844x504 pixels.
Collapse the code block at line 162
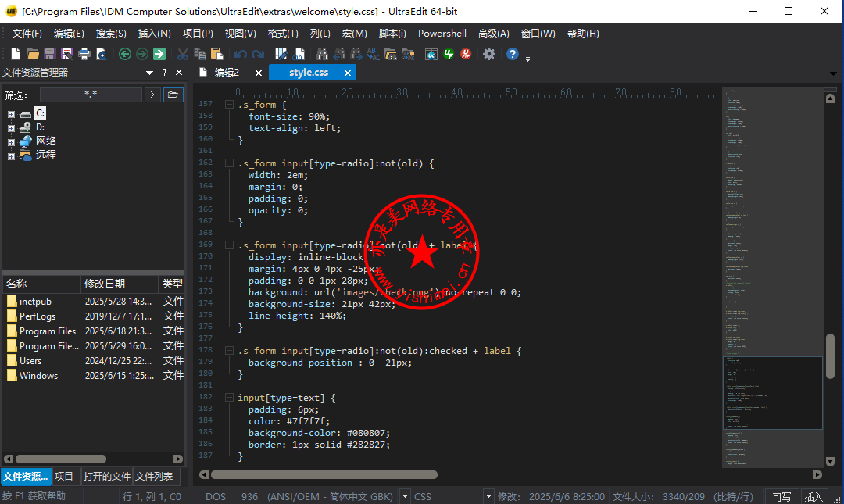click(x=229, y=163)
